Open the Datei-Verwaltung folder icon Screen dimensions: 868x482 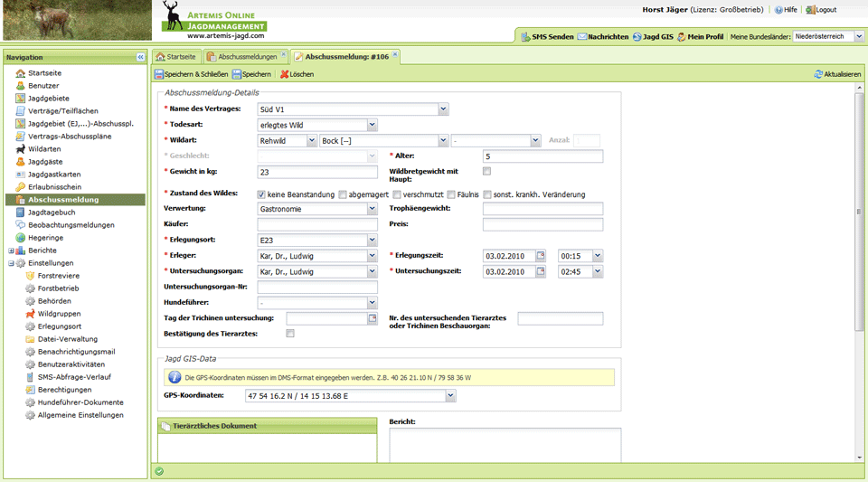click(x=31, y=339)
